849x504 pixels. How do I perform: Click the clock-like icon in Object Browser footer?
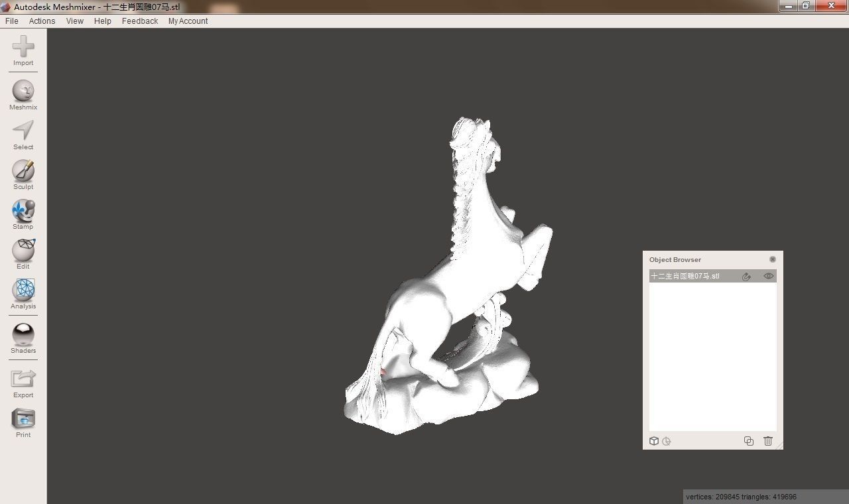coord(667,441)
